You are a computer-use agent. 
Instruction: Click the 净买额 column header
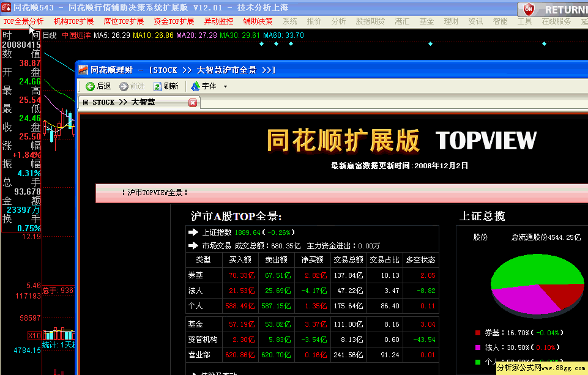(x=313, y=260)
